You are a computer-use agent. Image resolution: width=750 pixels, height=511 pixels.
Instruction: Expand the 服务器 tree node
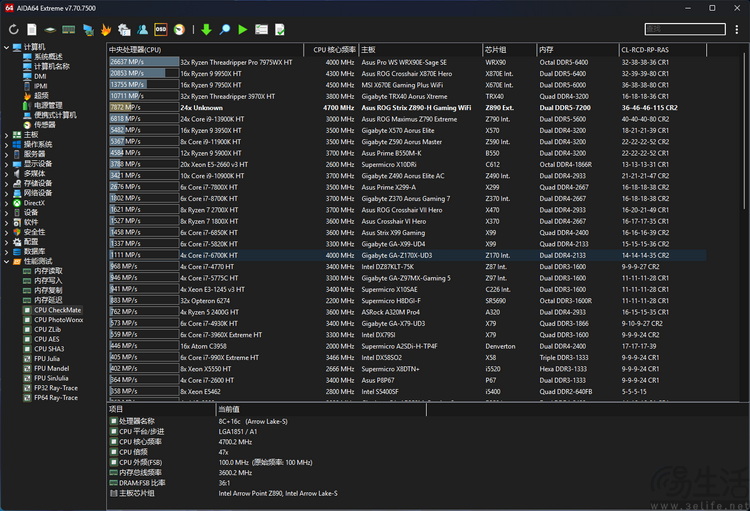(x=6, y=155)
